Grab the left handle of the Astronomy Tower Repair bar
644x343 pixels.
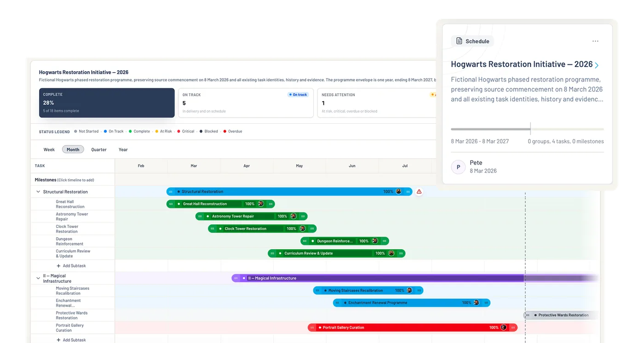(200, 216)
